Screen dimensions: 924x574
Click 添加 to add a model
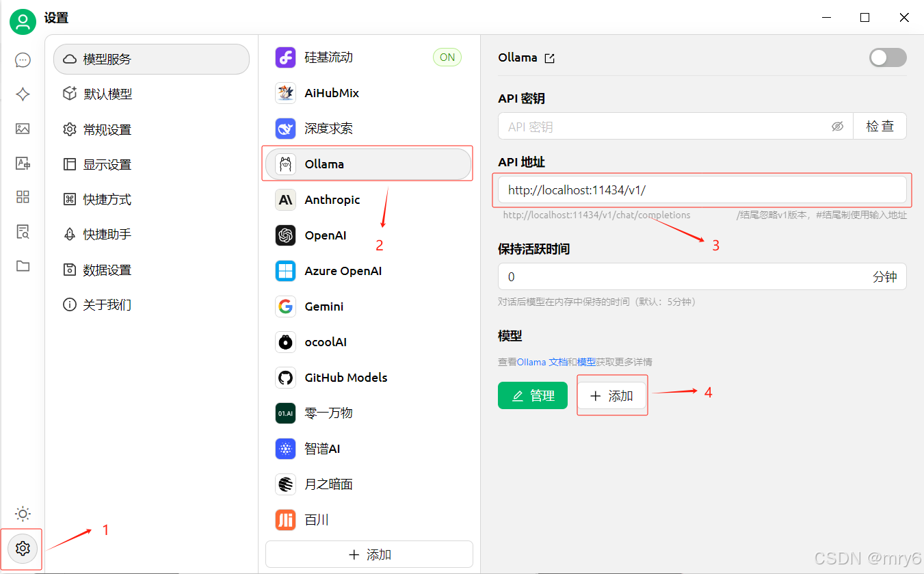coord(611,395)
